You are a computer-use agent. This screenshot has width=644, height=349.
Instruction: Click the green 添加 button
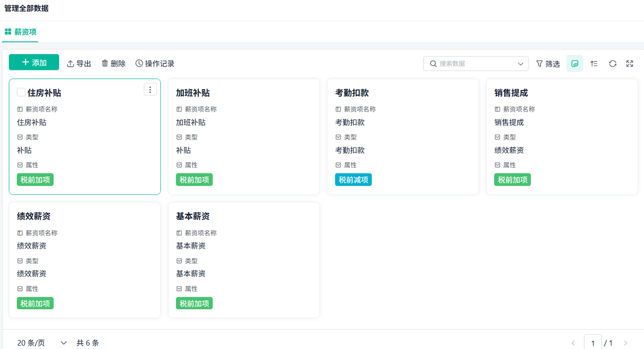[34, 62]
